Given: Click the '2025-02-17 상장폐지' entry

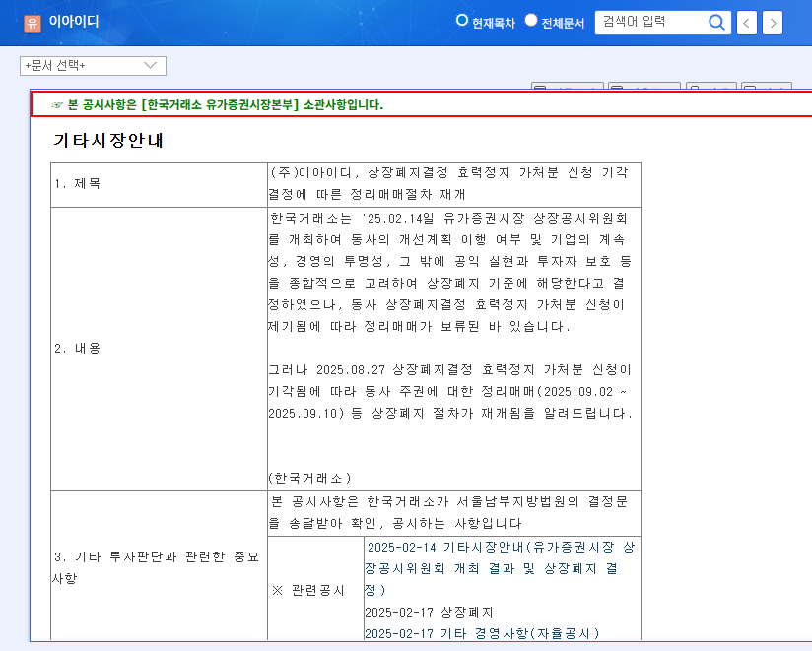Looking at the screenshot, I should coord(429,613).
